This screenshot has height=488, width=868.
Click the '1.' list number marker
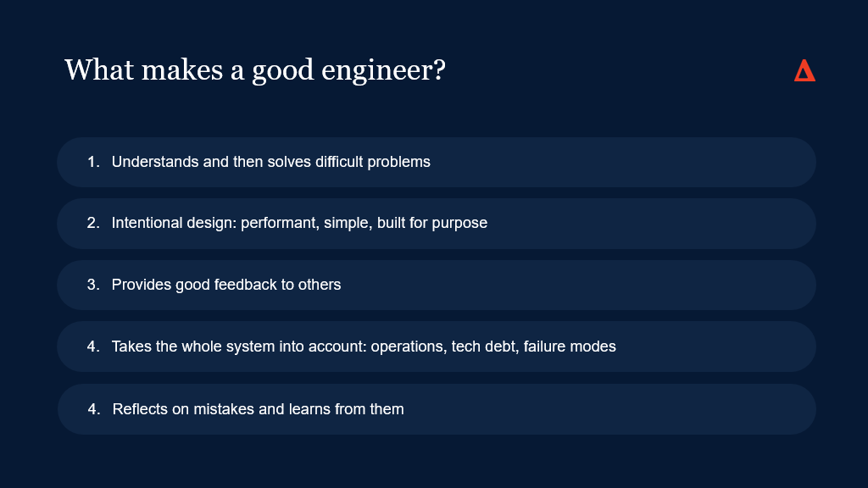point(93,162)
